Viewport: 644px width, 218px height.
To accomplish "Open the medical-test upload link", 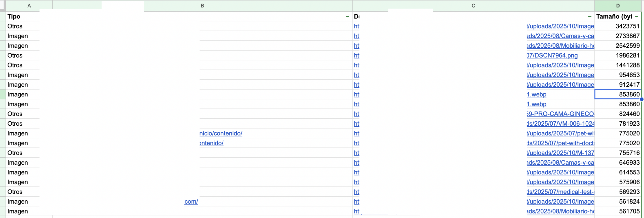I will pos(560,192).
